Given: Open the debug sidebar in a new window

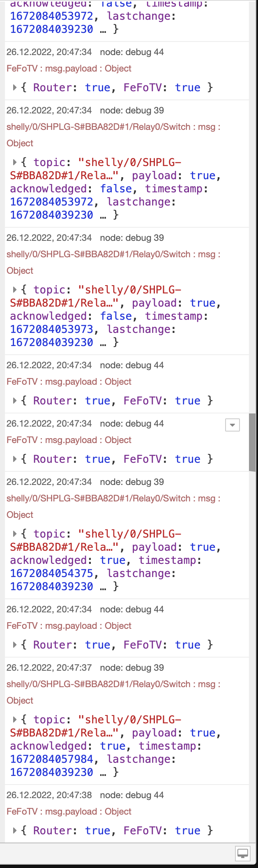Looking at the screenshot, I should (242, 854).
